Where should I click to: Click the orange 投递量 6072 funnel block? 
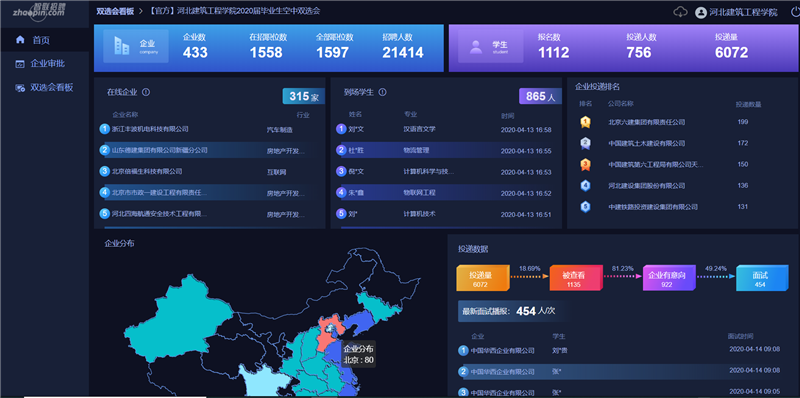482,278
